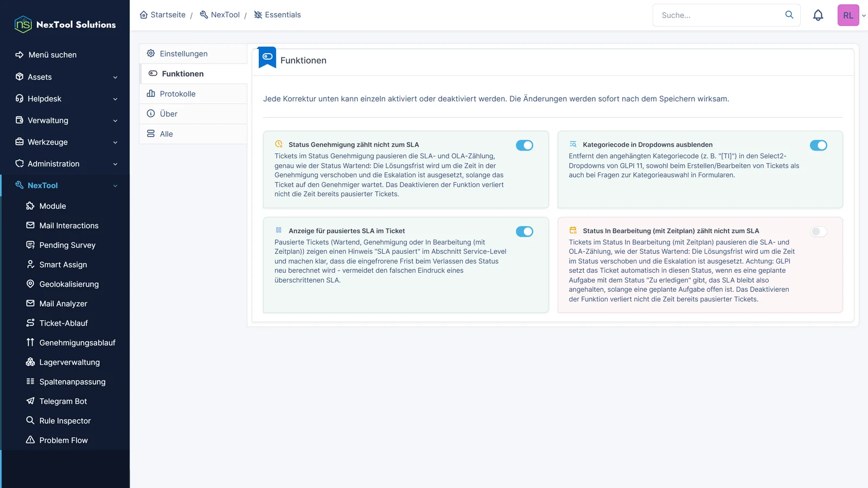Collapse the NexTool menu chevron
868x488 pixels.
coord(115,186)
